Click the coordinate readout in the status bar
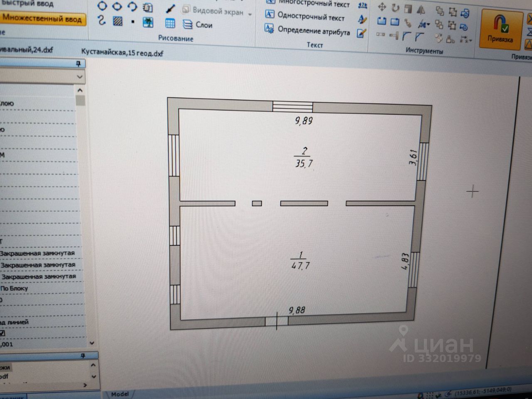 (483, 392)
